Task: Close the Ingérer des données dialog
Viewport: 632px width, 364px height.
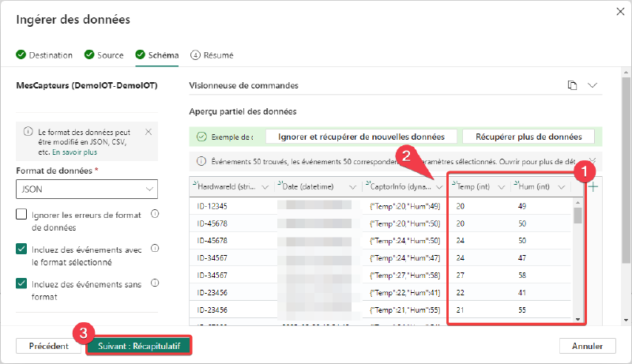Action: click(620, 12)
